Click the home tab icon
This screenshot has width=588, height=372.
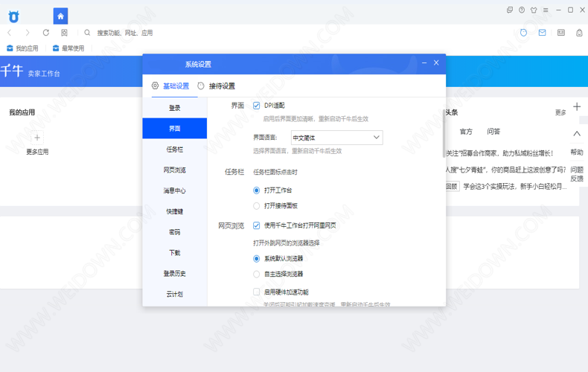point(61,16)
